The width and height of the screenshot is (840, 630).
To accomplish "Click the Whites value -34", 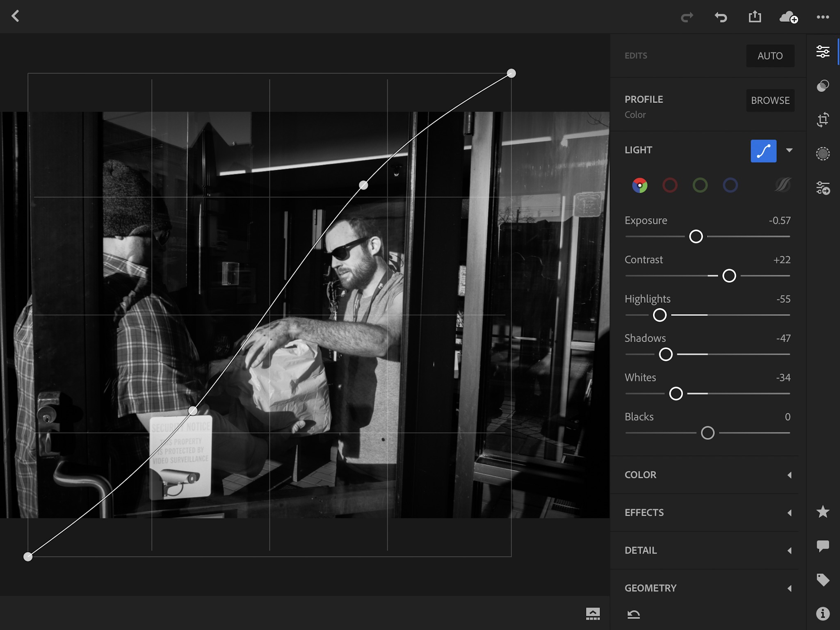I will point(783,378).
